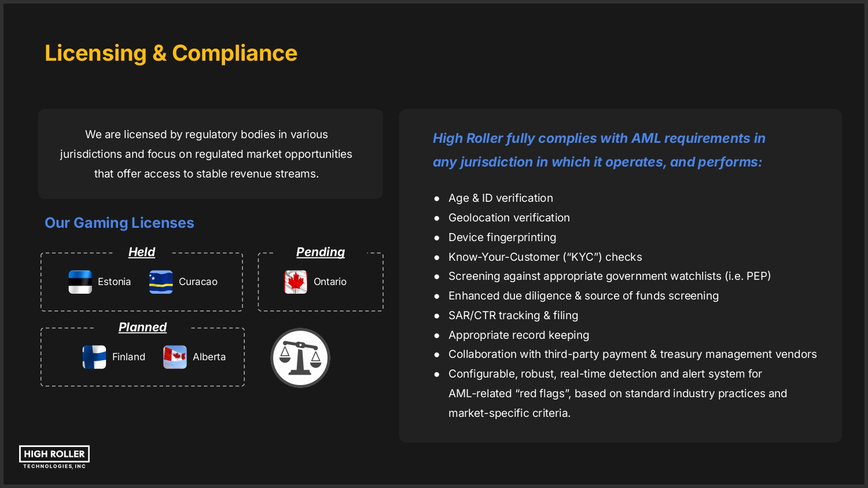
Task: Click the Pending license heading
Action: 321,252
